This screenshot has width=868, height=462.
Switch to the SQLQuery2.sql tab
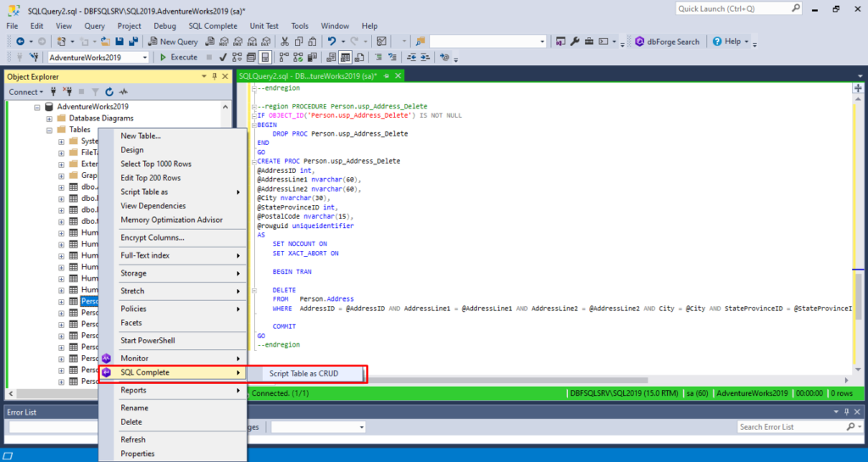pyautogui.click(x=308, y=75)
